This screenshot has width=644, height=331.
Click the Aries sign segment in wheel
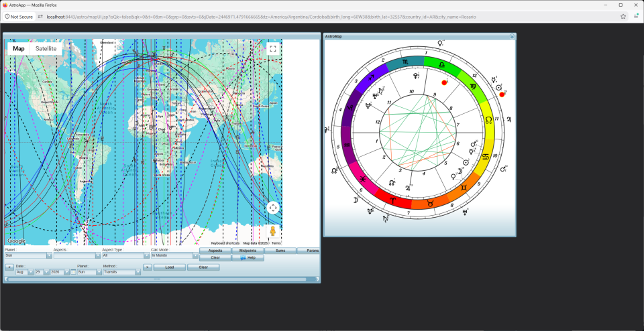point(393,200)
